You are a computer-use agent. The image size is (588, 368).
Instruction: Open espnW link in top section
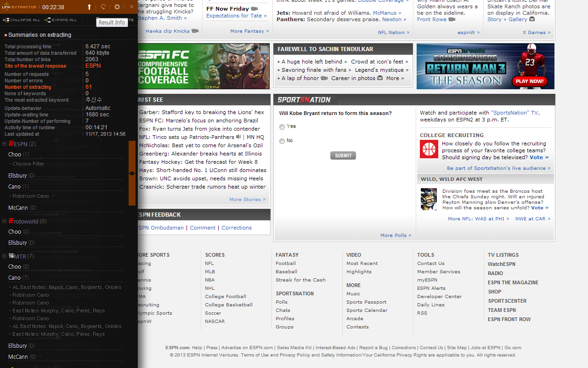pyautogui.click(x=469, y=33)
